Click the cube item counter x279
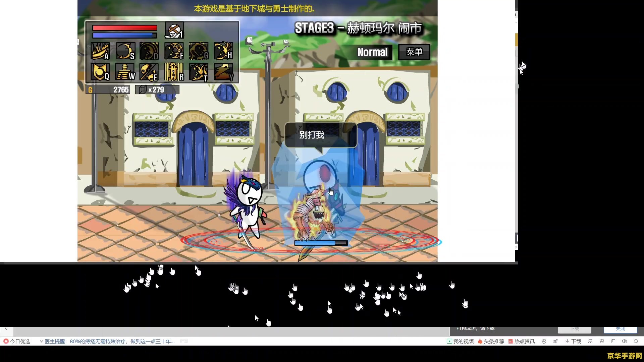 157,90
